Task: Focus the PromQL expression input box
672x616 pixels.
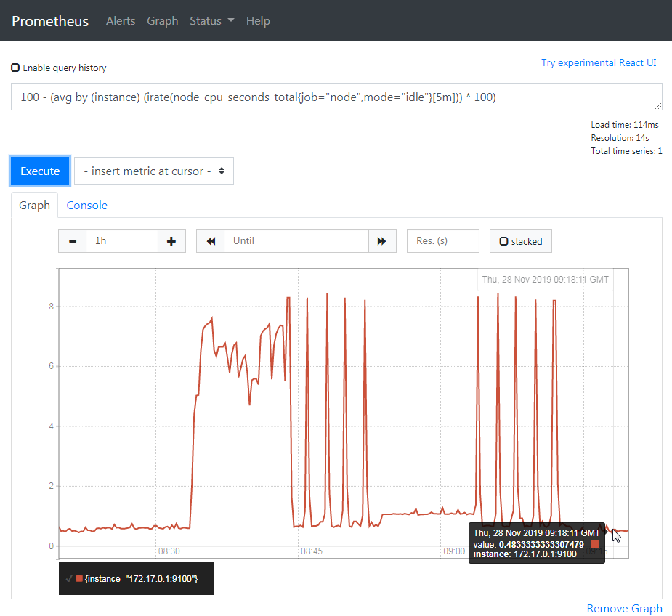Action: [x=336, y=97]
